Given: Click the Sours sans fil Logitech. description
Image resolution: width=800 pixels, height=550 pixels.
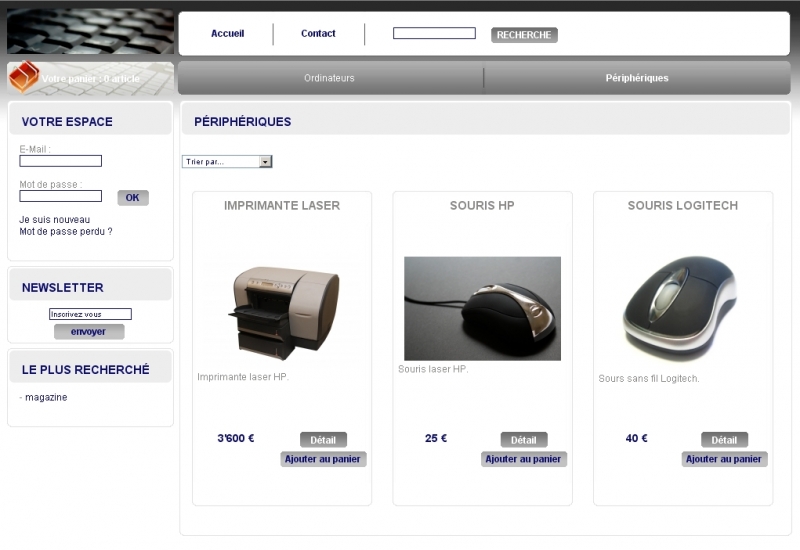Looking at the screenshot, I should click(x=648, y=379).
